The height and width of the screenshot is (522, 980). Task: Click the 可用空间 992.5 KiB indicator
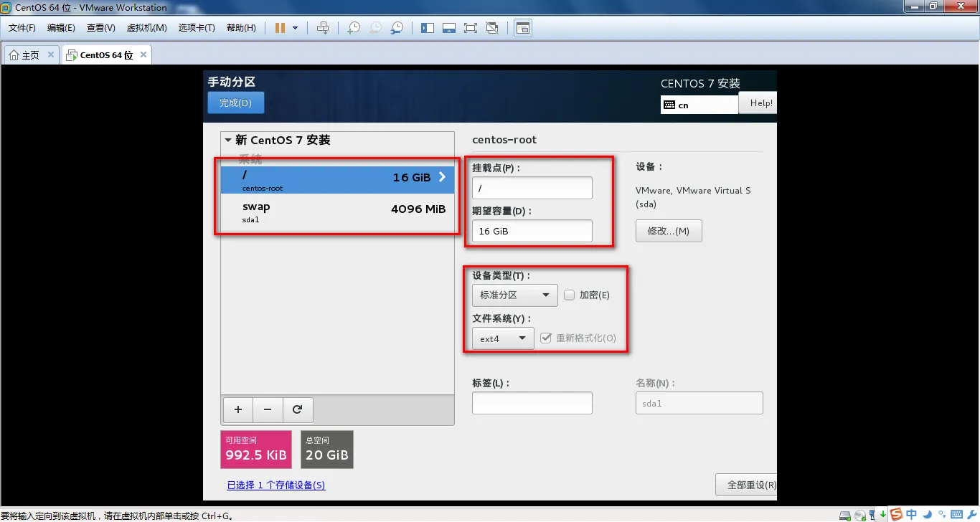pos(256,450)
